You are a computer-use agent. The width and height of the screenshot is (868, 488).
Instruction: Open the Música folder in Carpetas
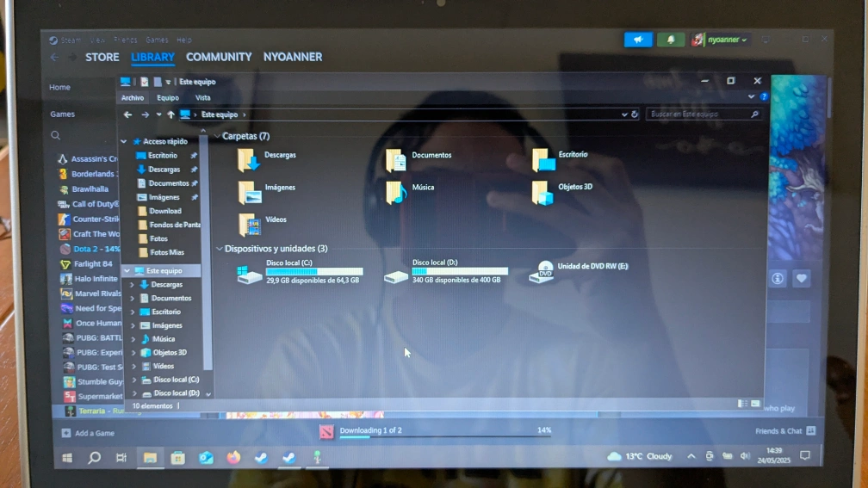click(x=410, y=191)
